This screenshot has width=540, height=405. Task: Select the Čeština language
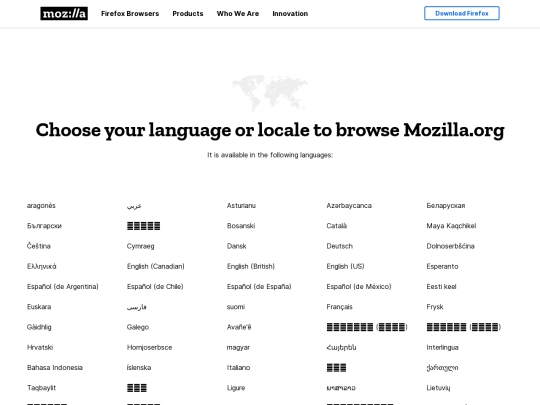39,246
